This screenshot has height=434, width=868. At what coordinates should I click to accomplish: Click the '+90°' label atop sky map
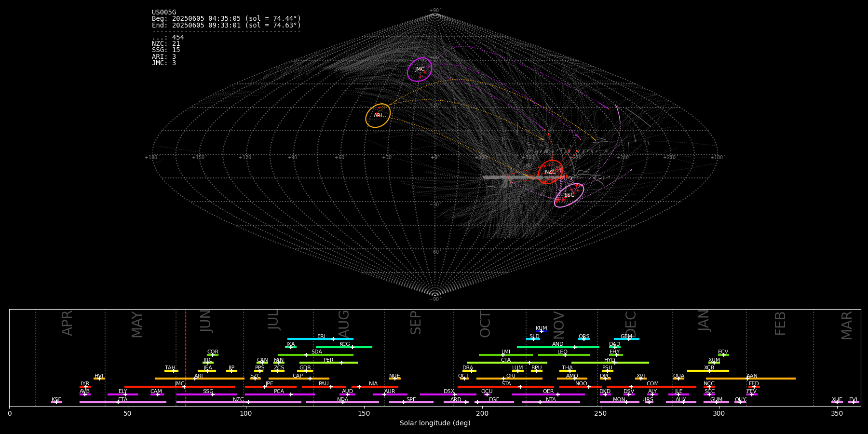[435, 11]
